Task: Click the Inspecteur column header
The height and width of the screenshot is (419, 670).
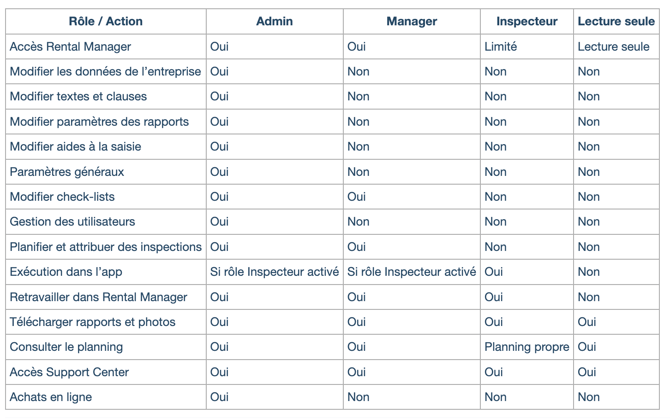Action: [526, 21]
